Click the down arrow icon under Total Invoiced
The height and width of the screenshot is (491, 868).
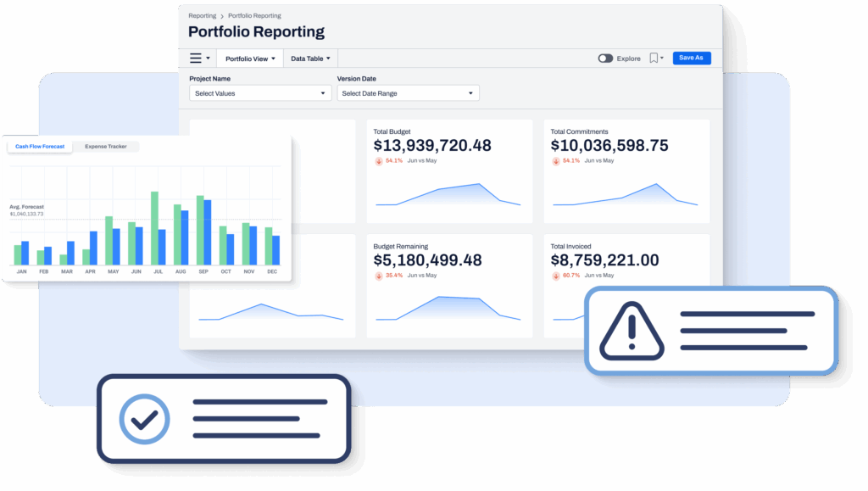[556, 276]
